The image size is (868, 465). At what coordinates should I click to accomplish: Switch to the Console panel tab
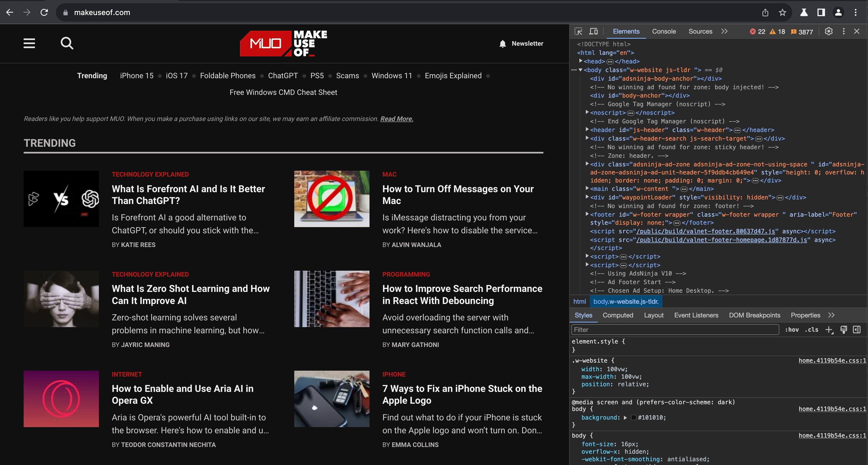point(663,31)
